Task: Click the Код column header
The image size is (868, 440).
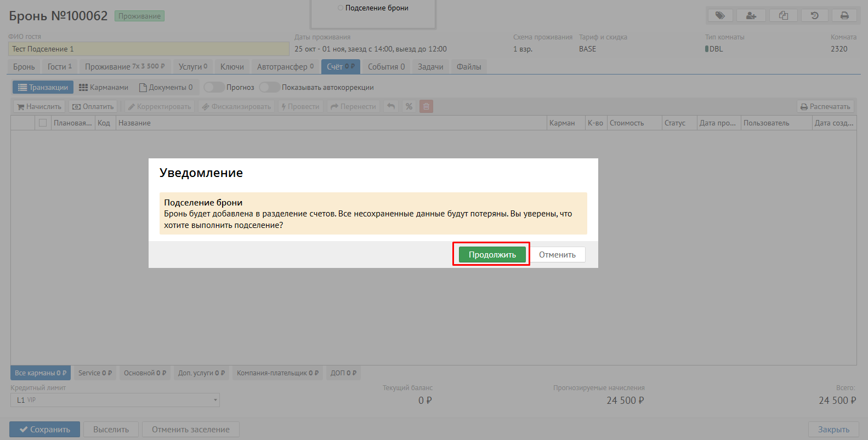Action: pos(105,123)
